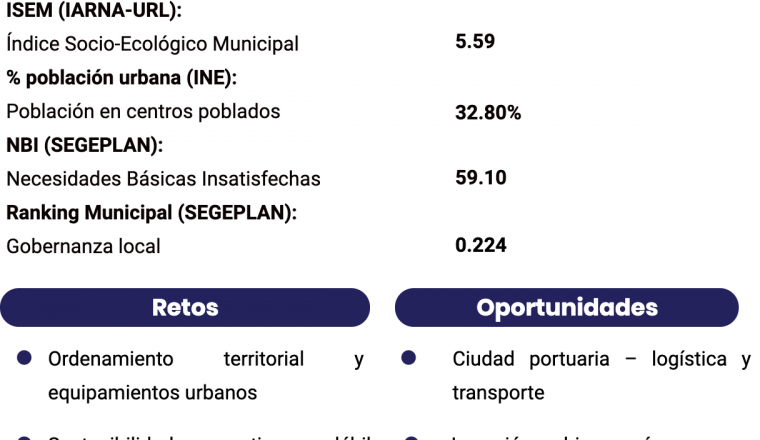The image size is (760, 440).
Task: Select the 32.80% value
Action: pyautogui.click(x=488, y=113)
